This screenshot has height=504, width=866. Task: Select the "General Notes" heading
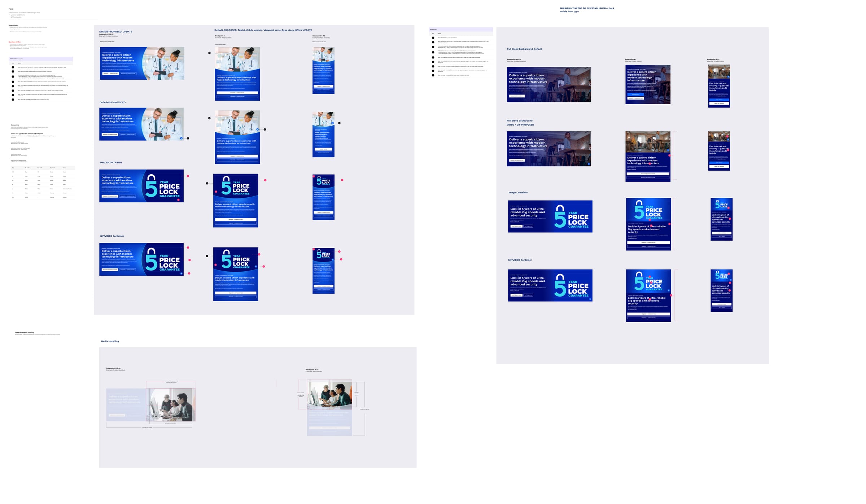[x=13, y=25]
